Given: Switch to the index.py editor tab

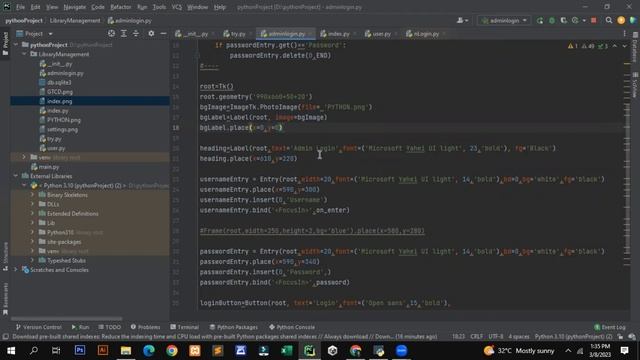Looking at the screenshot, I should [338, 34].
